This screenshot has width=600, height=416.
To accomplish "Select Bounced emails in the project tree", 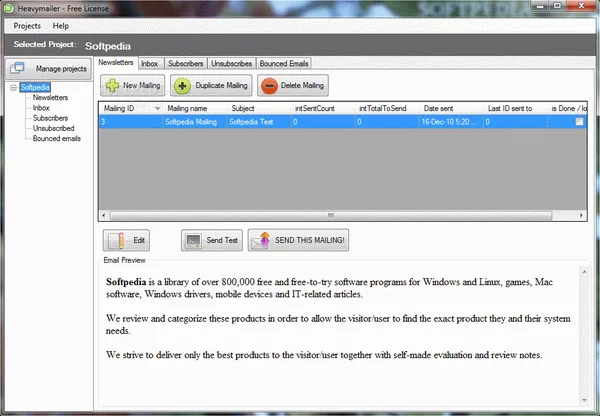I will (x=57, y=139).
